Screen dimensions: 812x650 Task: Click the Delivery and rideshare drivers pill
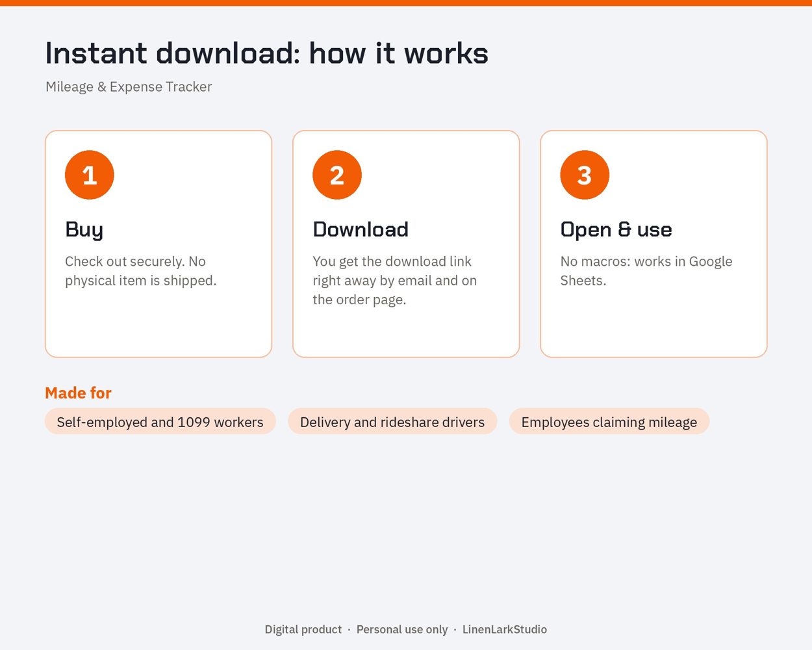(392, 422)
